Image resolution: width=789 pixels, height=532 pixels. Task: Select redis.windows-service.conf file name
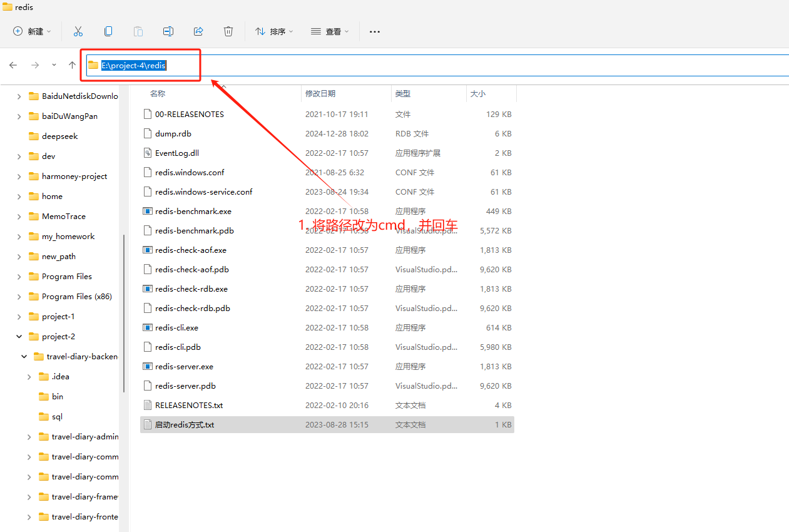(204, 192)
